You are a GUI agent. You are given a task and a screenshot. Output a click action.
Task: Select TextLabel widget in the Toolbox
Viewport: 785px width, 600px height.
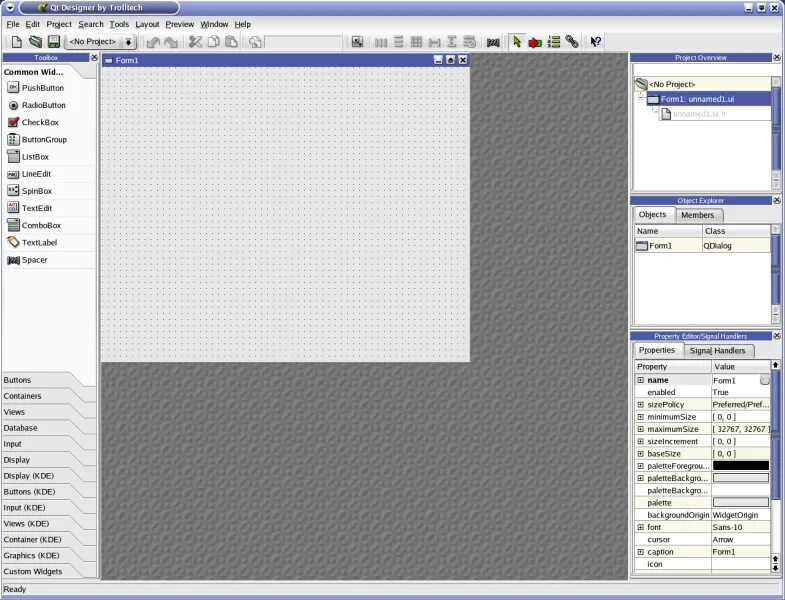coord(49,242)
